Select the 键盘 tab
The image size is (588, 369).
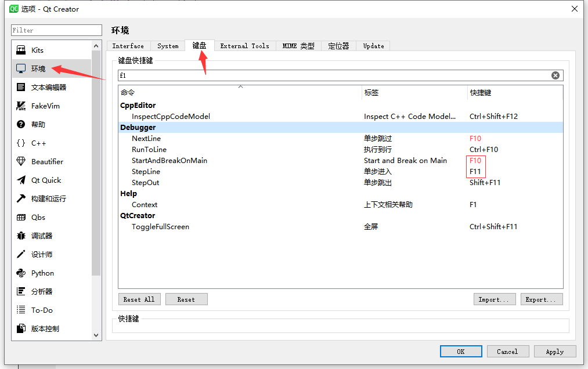tap(199, 45)
